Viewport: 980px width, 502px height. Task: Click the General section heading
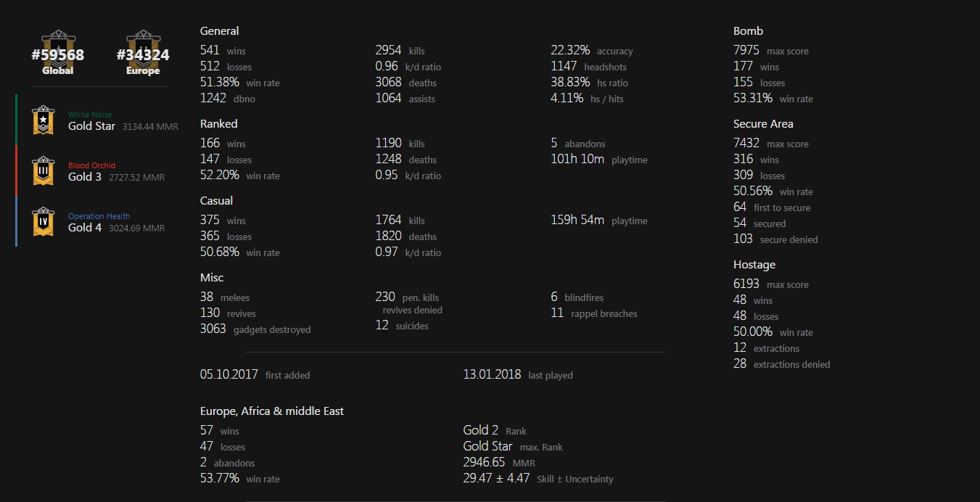[x=219, y=31]
